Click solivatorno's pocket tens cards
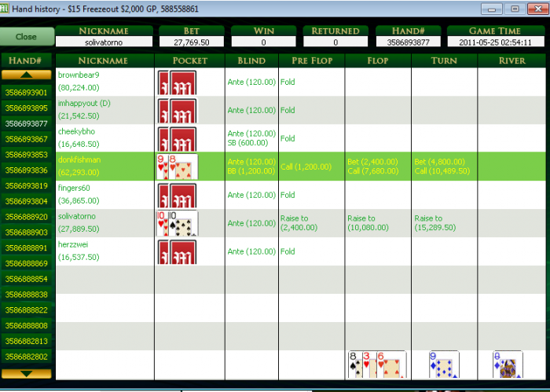The height and width of the screenshot is (392, 550). [x=177, y=223]
